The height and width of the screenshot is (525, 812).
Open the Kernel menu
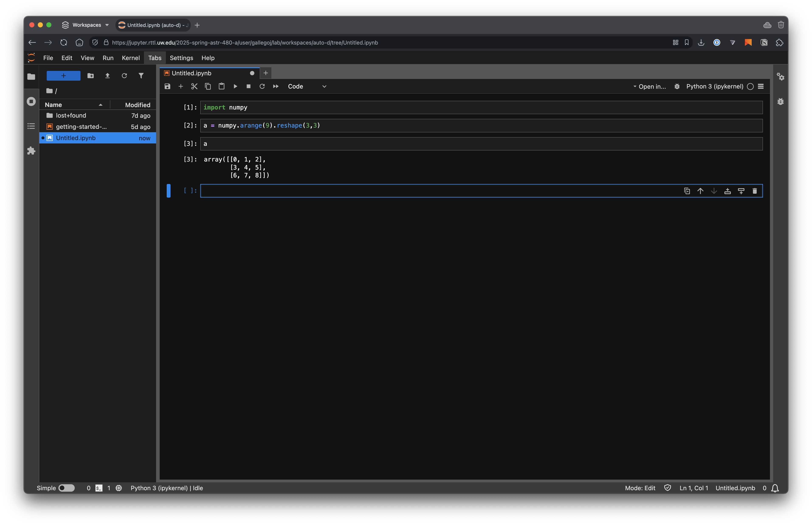(x=131, y=58)
